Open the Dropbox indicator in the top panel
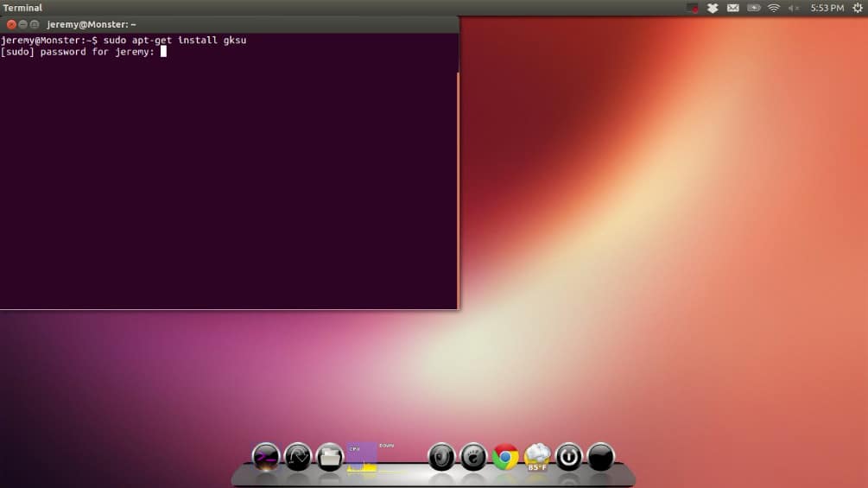The height and width of the screenshot is (488, 868). (713, 8)
